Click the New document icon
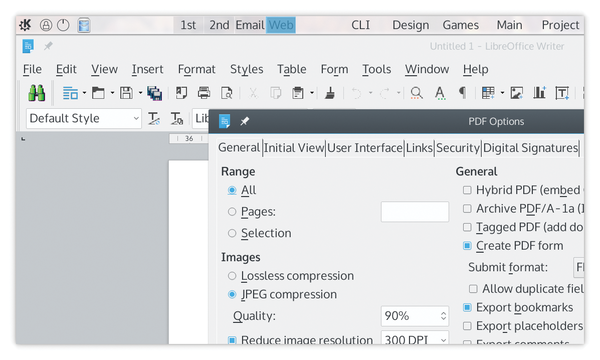Screen dimensions: 600x360 (70, 93)
